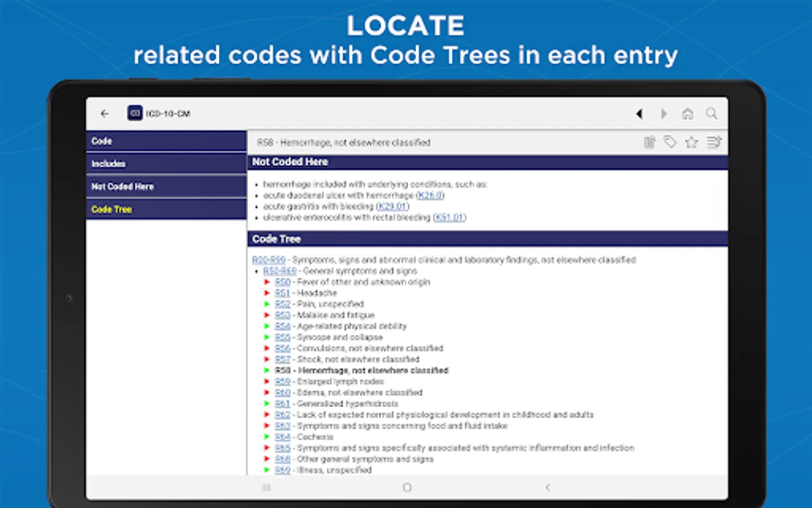This screenshot has height=508, width=812.
Task: Open the home icon in top bar
Action: click(687, 113)
